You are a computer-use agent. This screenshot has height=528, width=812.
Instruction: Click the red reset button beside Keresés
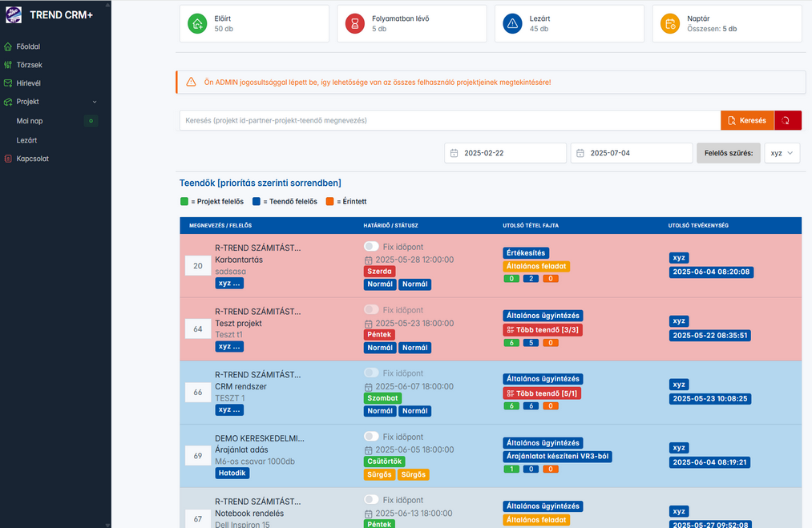point(787,120)
